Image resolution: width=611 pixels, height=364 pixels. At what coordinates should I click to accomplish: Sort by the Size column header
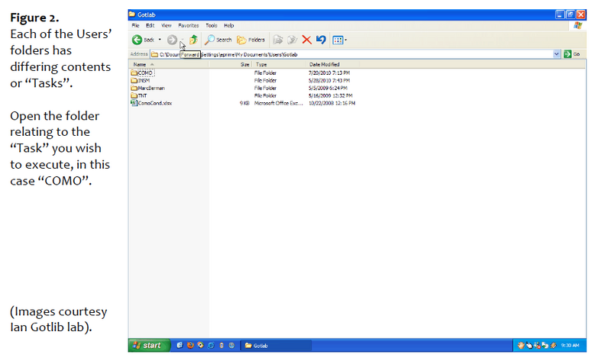(231, 65)
